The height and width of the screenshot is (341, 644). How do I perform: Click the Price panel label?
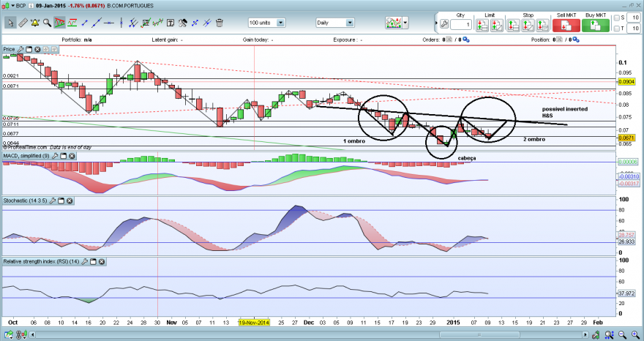9,49
